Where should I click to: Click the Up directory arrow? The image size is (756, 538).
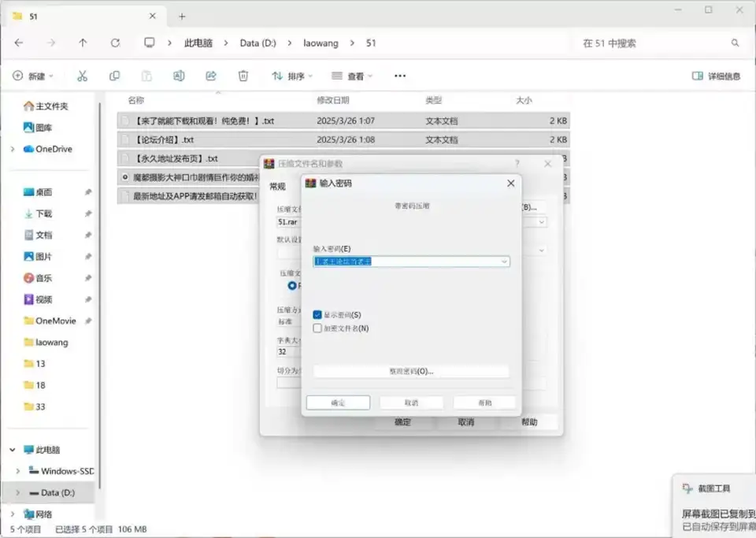83,43
